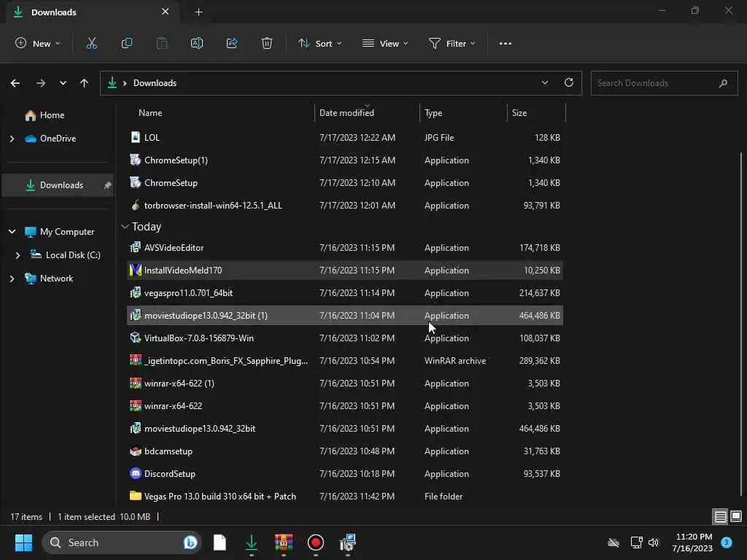747x560 pixels.
Task: Expand Local Disk (C:) node
Action: [18, 255]
